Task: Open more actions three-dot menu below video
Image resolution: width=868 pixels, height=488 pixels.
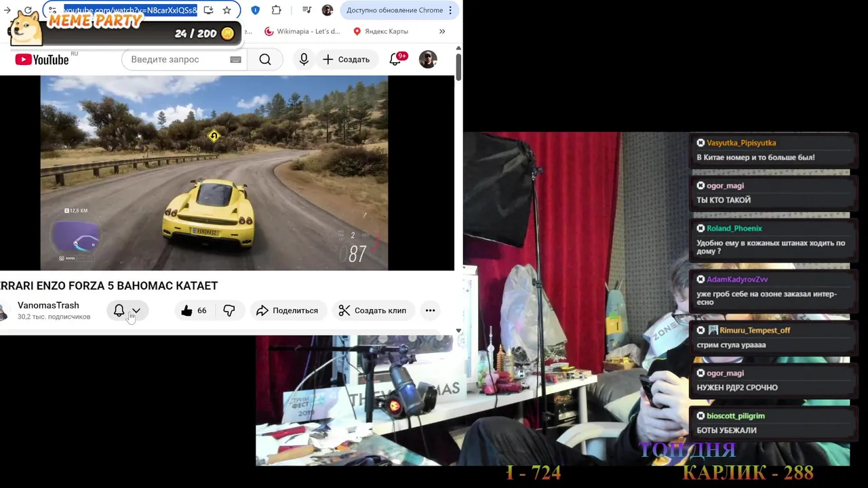Action: pos(430,310)
